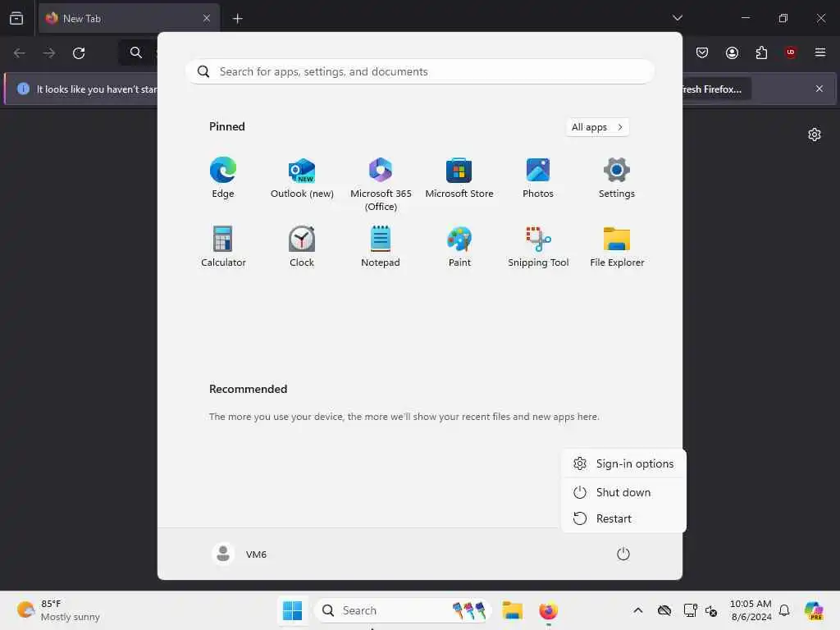Open the Firefox new tab personalize gear

point(815,135)
